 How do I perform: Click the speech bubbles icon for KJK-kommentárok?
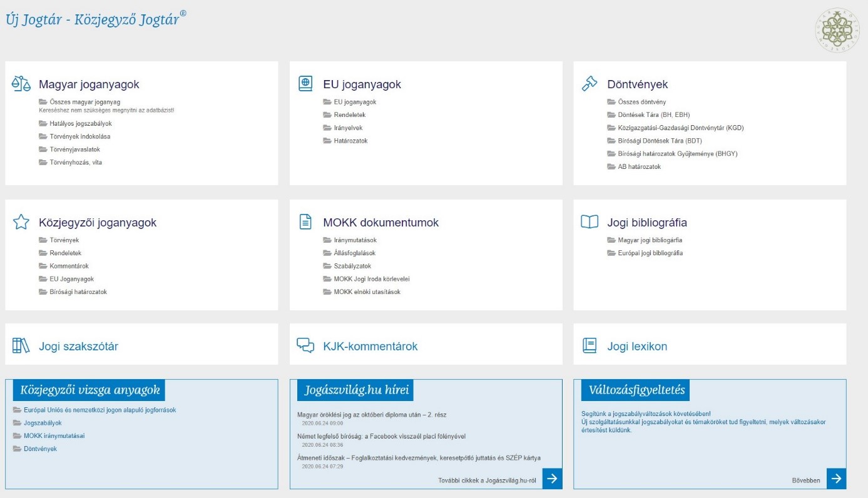click(x=305, y=346)
